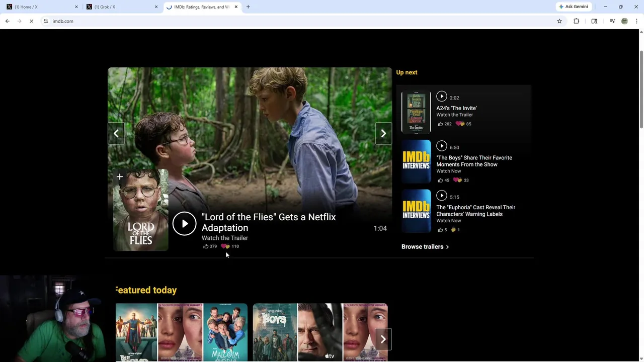Open The Boys Featured today collage

320,332
